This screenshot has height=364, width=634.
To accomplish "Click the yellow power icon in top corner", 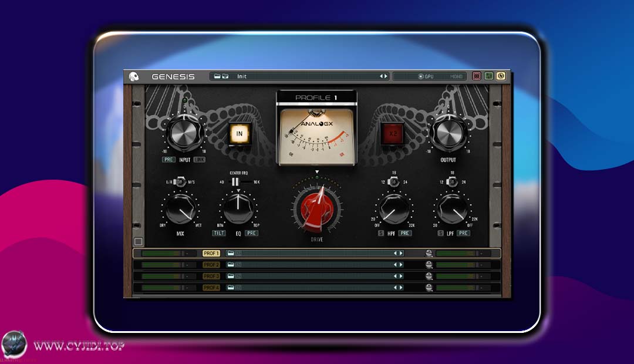I will tap(500, 76).
